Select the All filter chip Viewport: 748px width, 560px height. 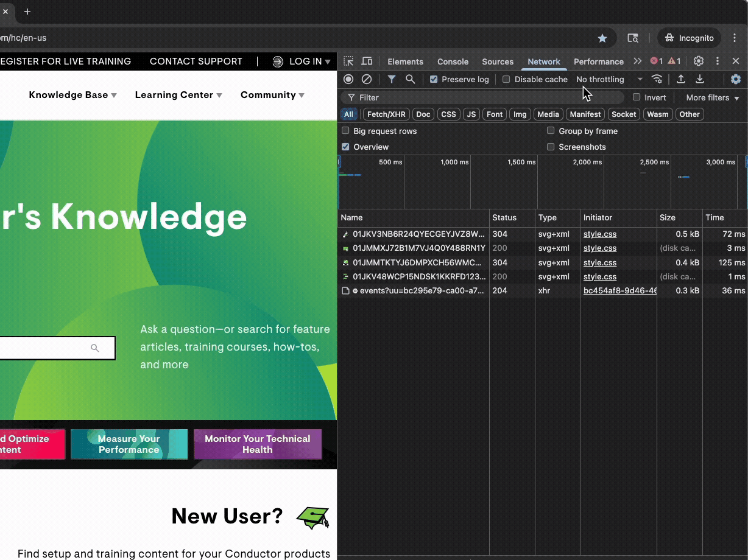pyautogui.click(x=348, y=114)
